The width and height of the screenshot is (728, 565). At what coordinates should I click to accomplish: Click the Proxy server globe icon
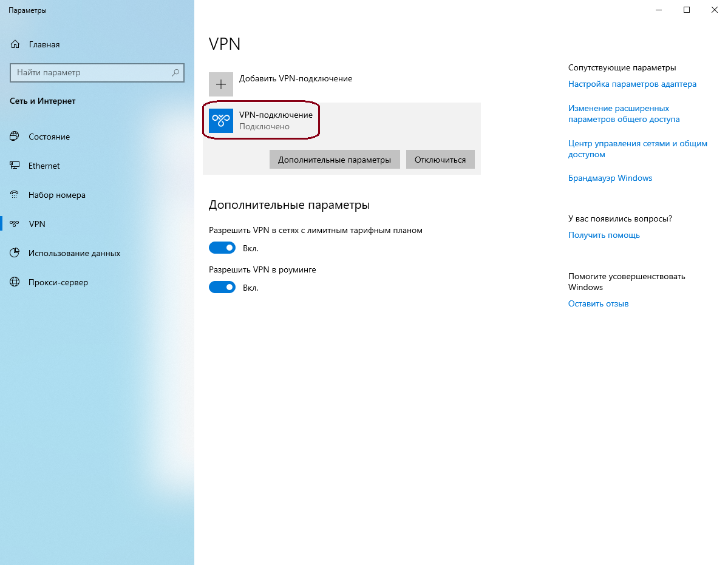click(15, 282)
